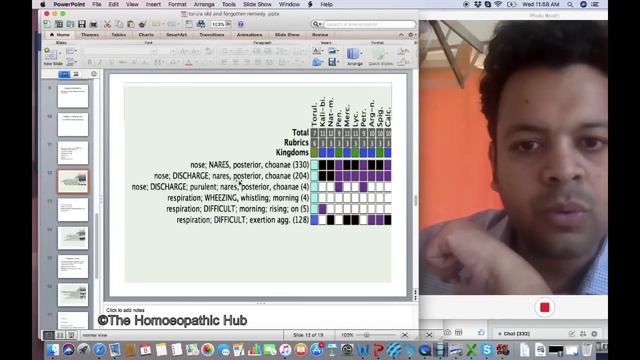Click Word icon in the Dock

(363, 350)
